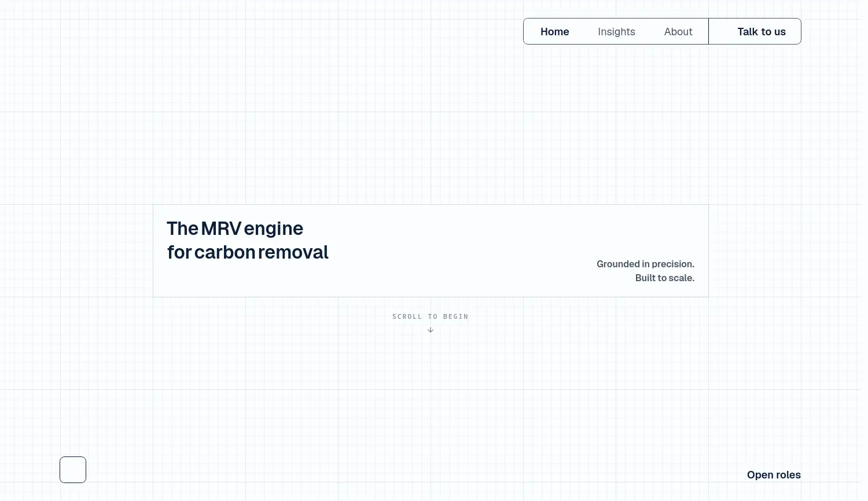Click the headline "The MRV engine"

coord(235,229)
